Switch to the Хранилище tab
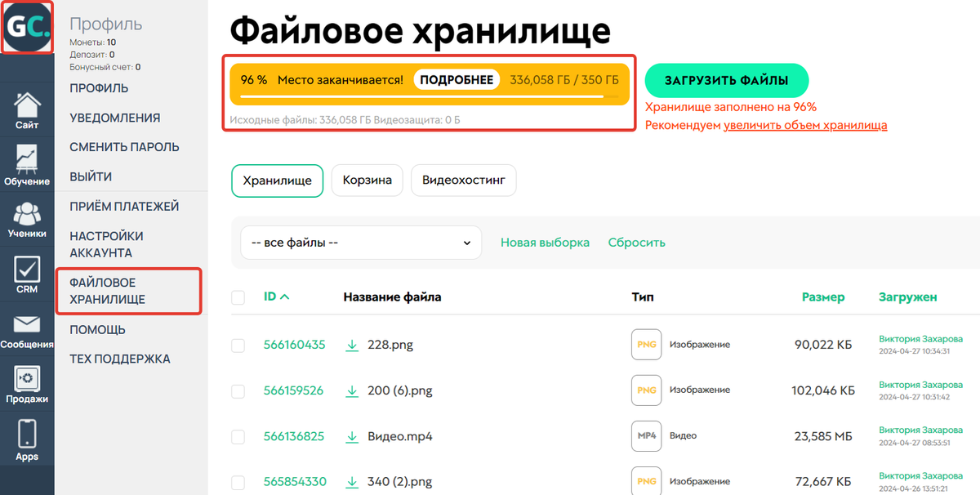This screenshot has height=495, width=980. [277, 181]
